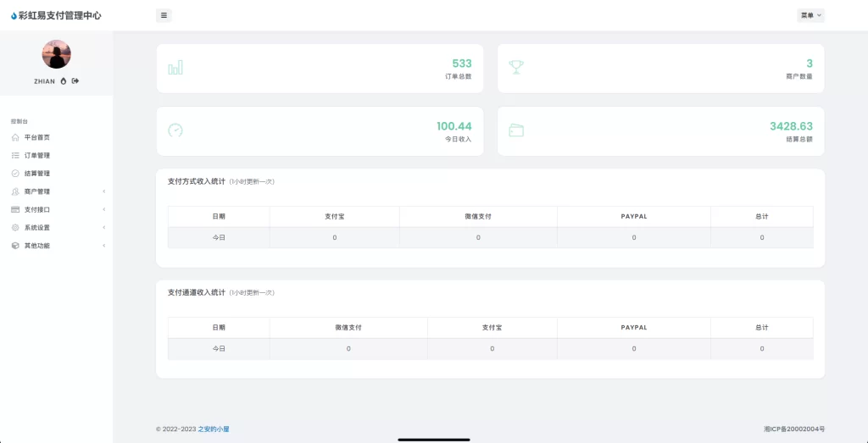Expand the 商户管理 submenu arrow
This screenshot has height=443, width=868.
tap(104, 191)
